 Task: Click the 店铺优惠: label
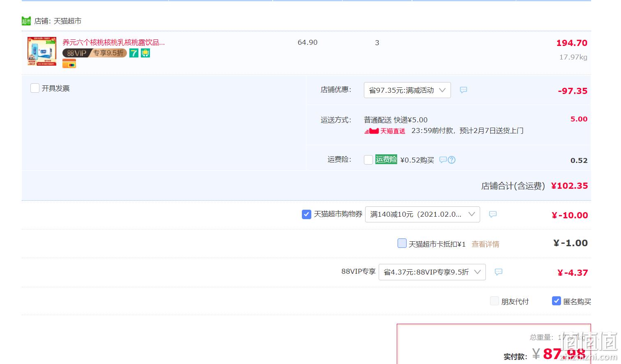pos(336,89)
